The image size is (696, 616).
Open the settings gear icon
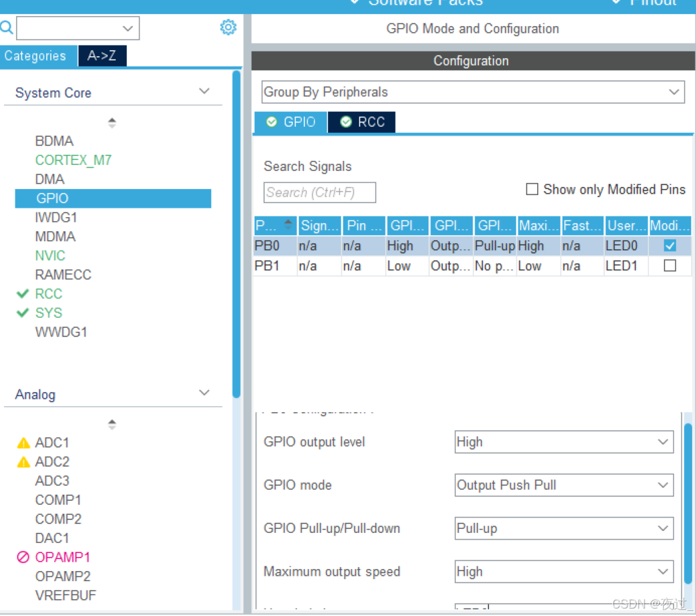(228, 27)
